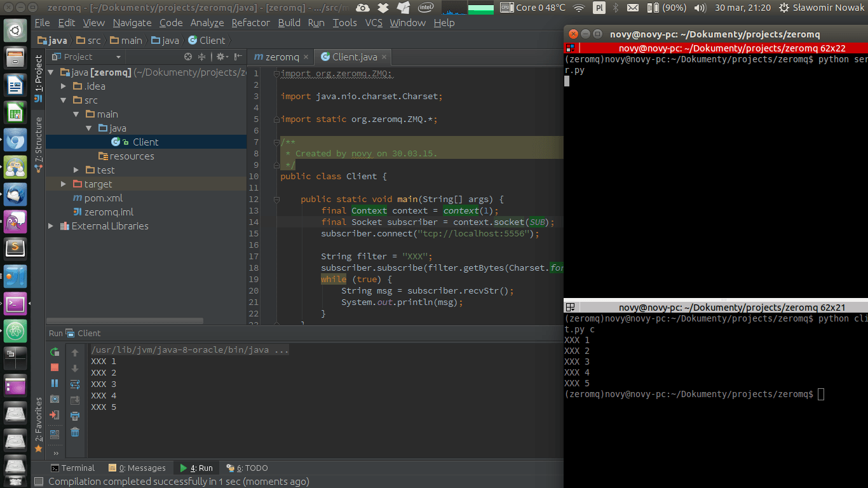Screen dimensions: 868x488
Task: Click the Project panel horizontal scrollbar
Action: (x=125, y=321)
